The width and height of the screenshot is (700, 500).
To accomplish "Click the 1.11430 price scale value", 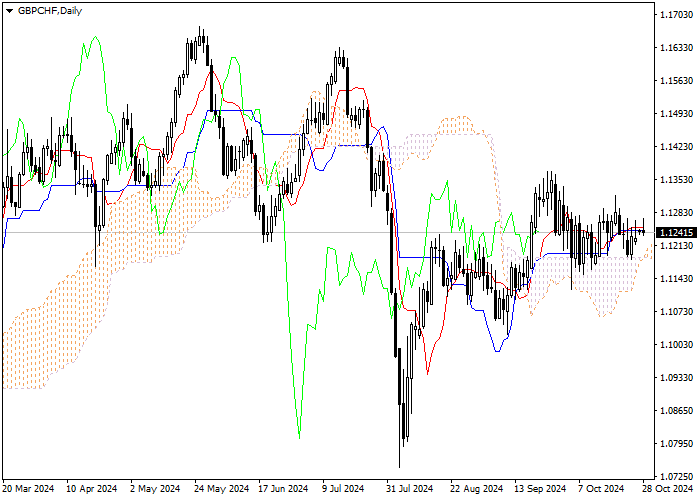I will tap(677, 279).
